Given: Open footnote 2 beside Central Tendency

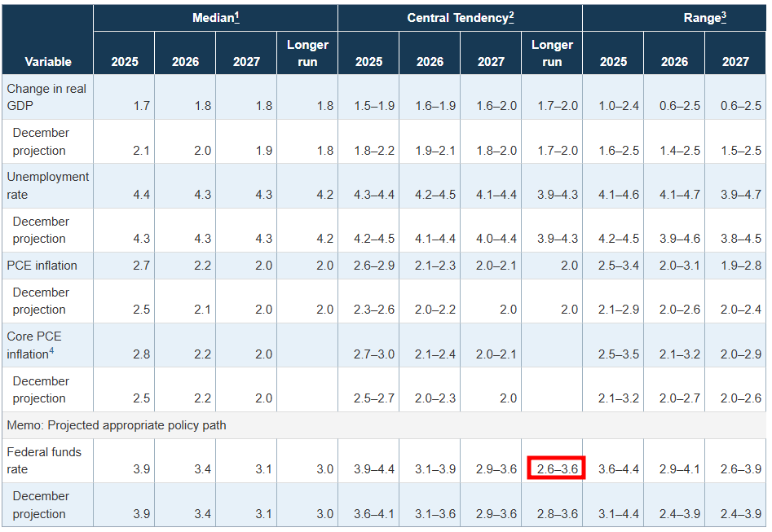Looking at the screenshot, I should pos(511,15).
